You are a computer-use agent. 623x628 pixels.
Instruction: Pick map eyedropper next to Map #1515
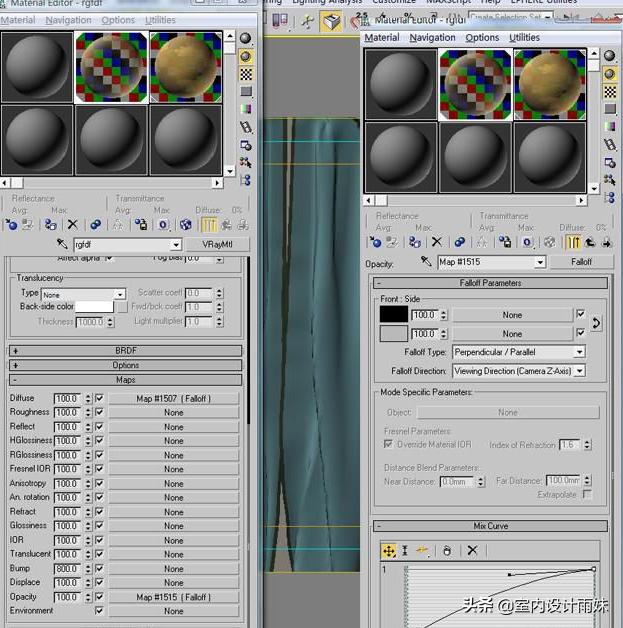(x=426, y=262)
